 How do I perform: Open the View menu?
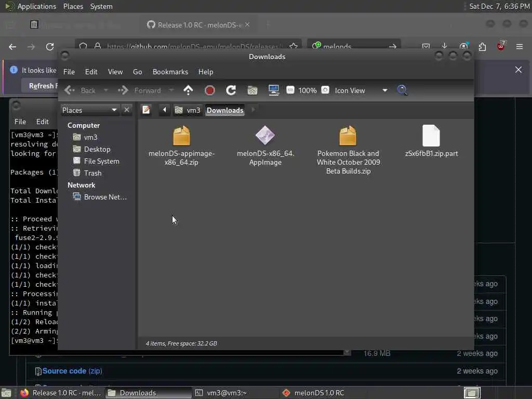coord(115,72)
